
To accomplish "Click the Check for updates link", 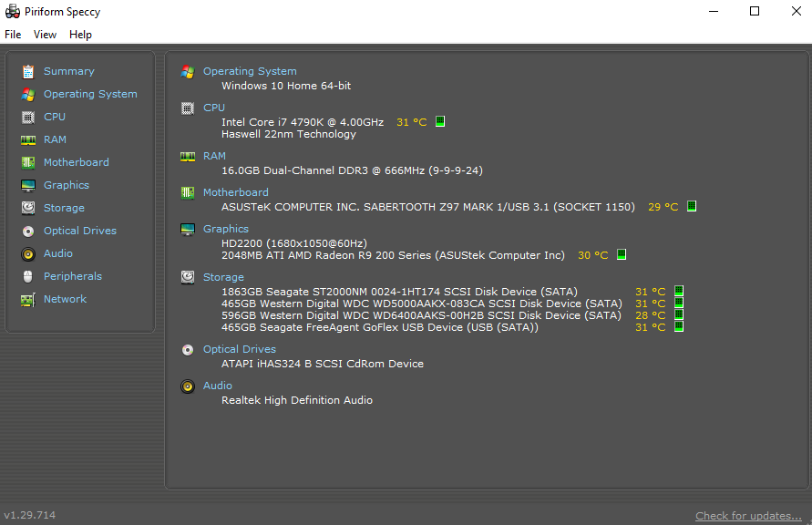I will [x=748, y=516].
